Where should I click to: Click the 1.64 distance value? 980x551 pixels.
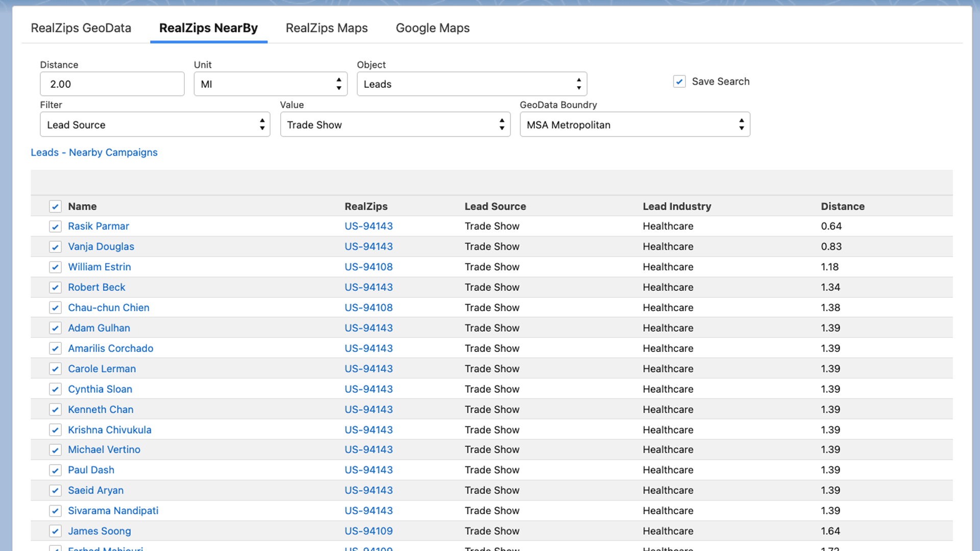tap(830, 531)
